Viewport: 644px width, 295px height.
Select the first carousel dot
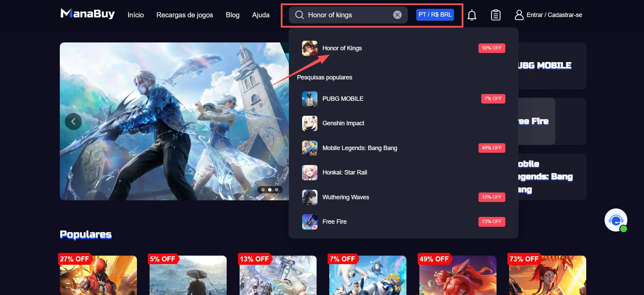263,190
